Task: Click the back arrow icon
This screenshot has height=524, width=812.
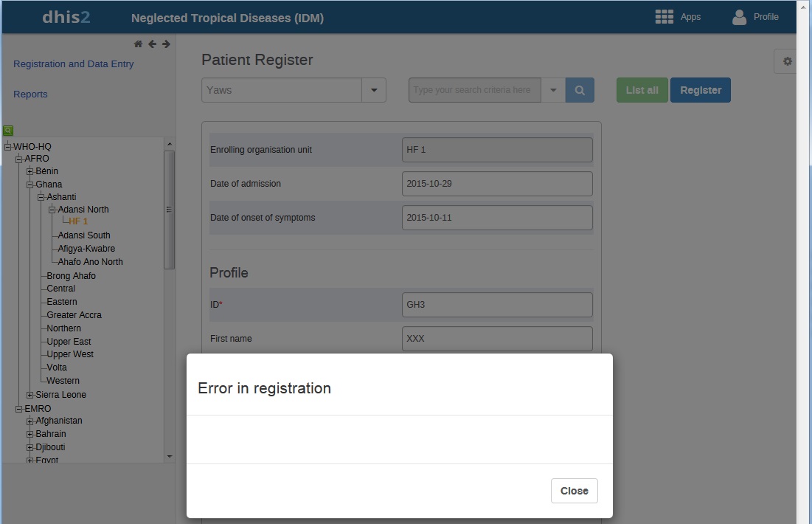Action: pyautogui.click(x=152, y=44)
